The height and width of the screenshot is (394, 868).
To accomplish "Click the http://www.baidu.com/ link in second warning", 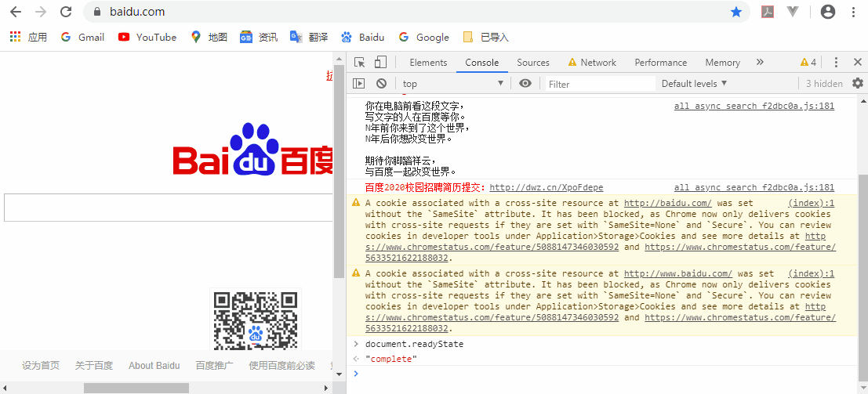I will point(678,273).
